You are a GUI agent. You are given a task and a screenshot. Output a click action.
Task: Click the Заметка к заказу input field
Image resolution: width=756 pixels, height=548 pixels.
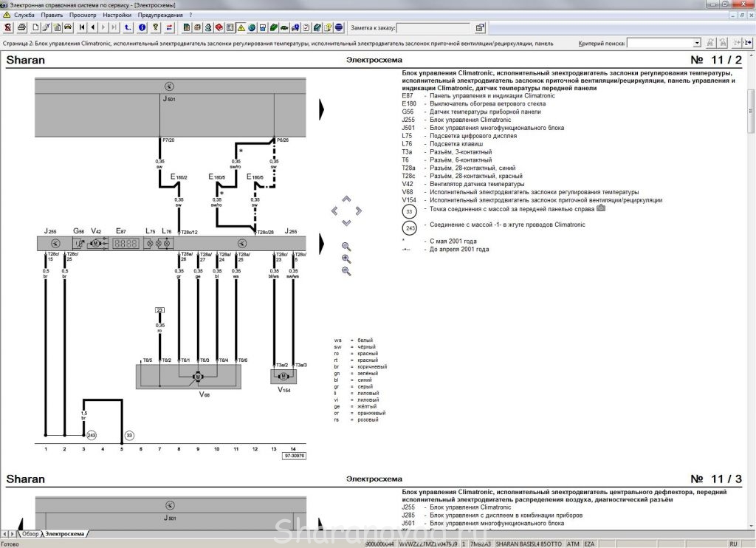click(x=433, y=28)
